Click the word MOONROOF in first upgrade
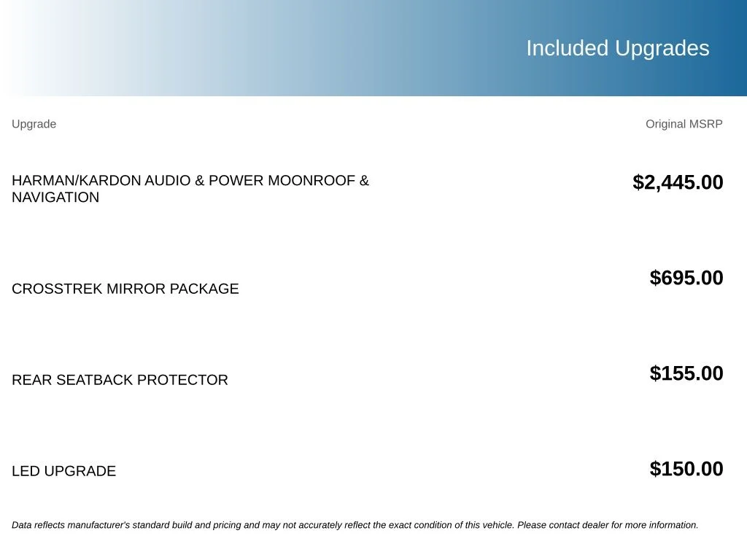Viewport: 747px width, 560px height. pos(311,181)
